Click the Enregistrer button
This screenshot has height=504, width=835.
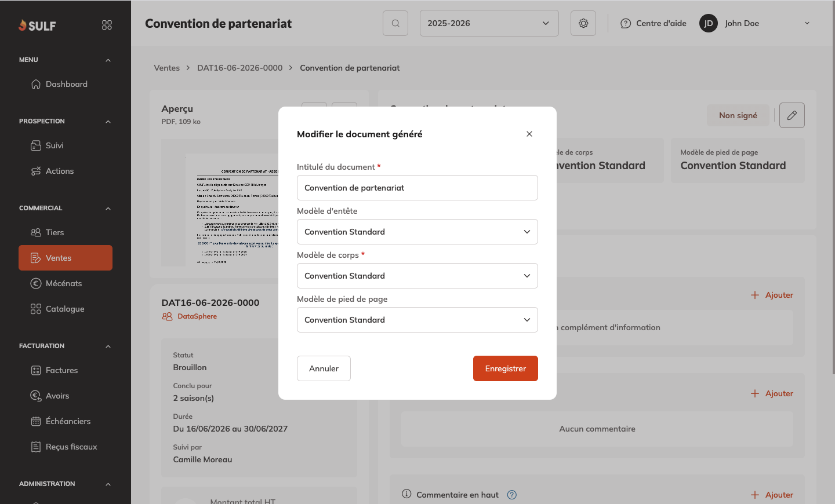(x=506, y=368)
